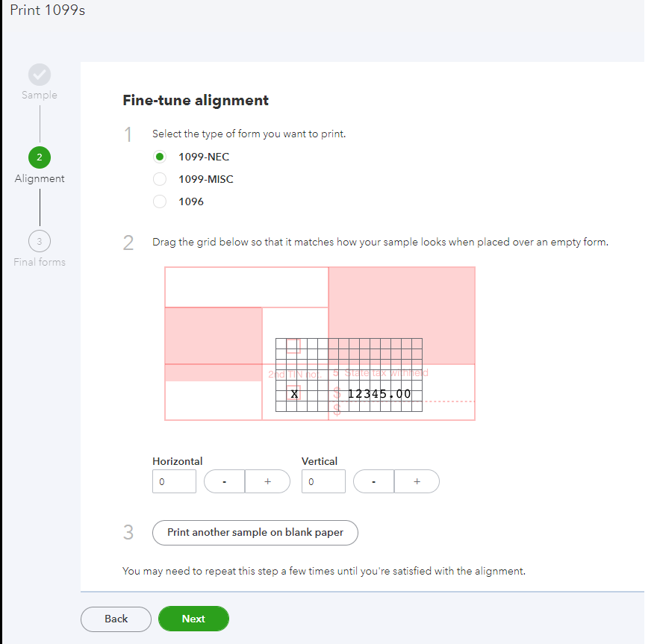Viewport: 657px width, 644px height.
Task: Click the step 2 Alignment circle icon
Action: 40,157
